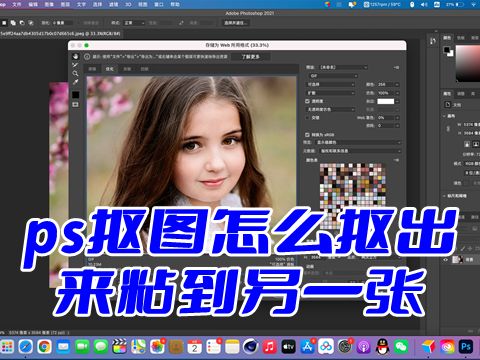Open the 文件 menu
The height and width of the screenshot is (360, 480).
[x=16, y=4]
